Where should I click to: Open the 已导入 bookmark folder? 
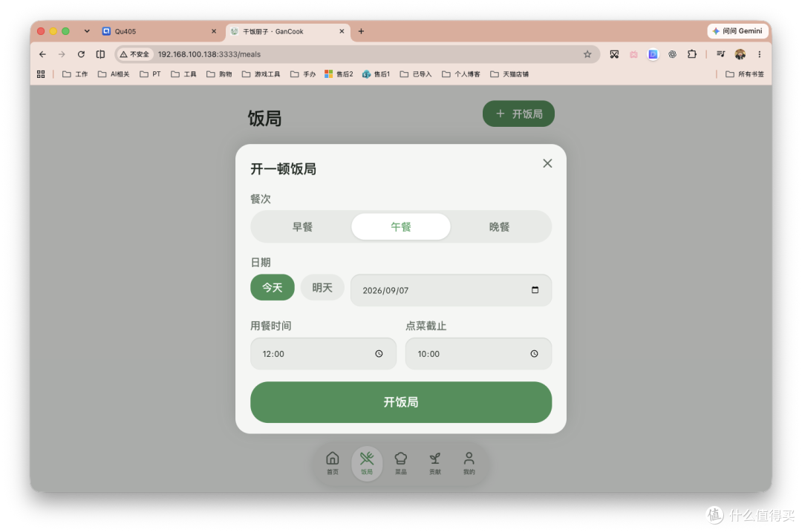416,74
